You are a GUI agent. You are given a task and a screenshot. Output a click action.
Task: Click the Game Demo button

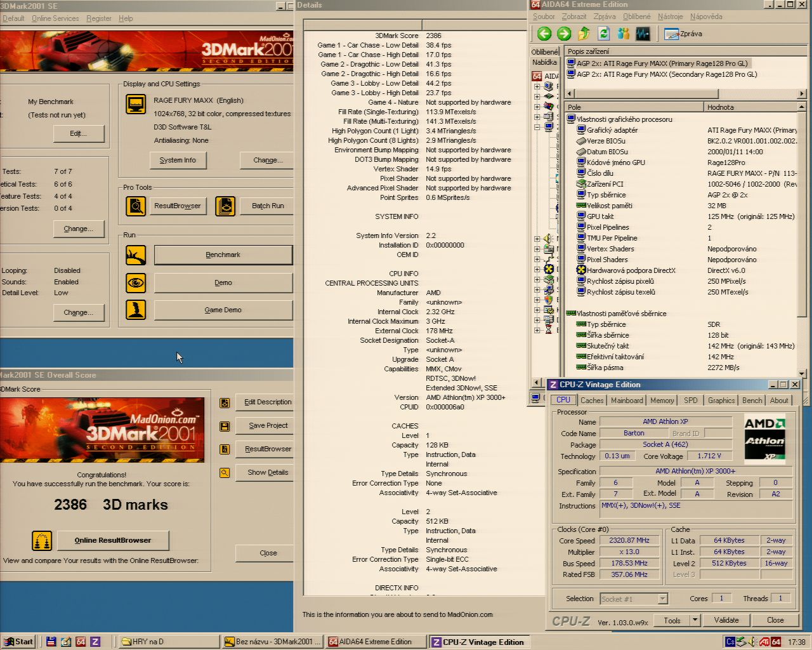(x=223, y=310)
